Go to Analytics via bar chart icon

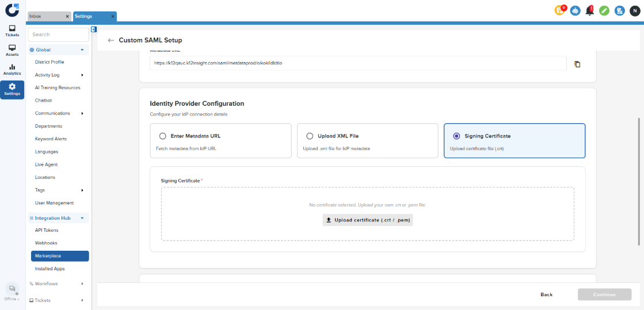coord(12,70)
